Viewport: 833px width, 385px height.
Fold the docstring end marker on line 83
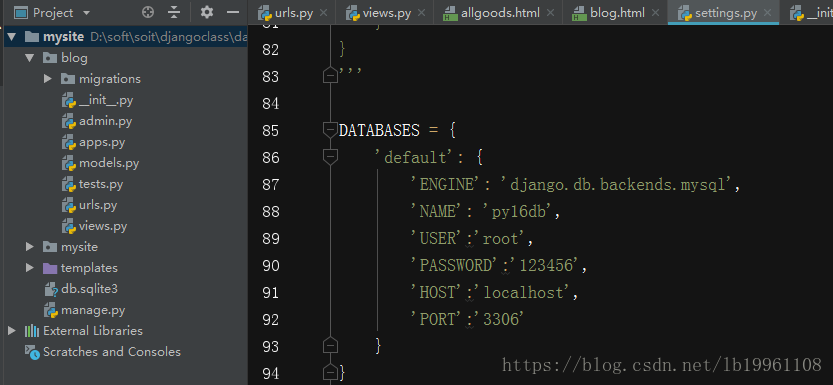pos(330,76)
